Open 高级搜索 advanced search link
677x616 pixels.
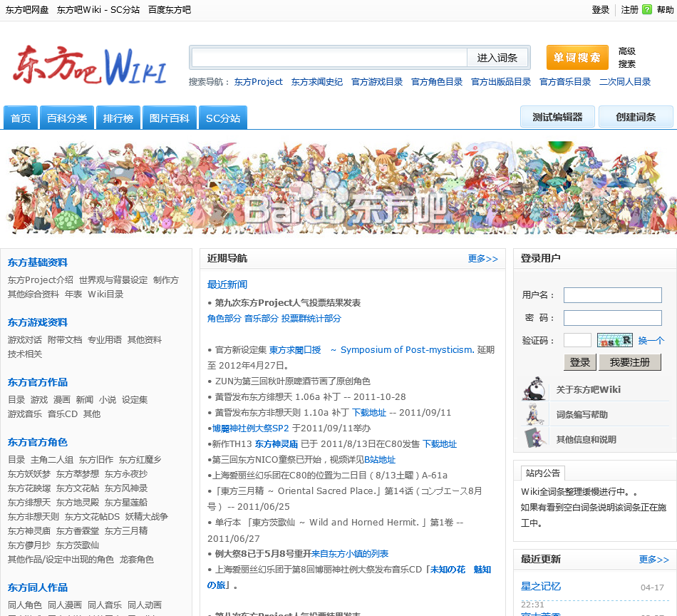[627, 58]
